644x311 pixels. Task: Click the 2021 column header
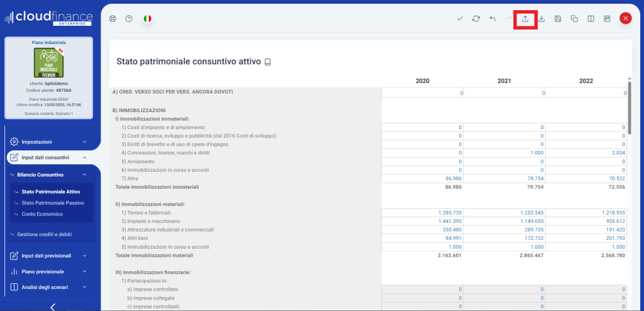click(504, 81)
